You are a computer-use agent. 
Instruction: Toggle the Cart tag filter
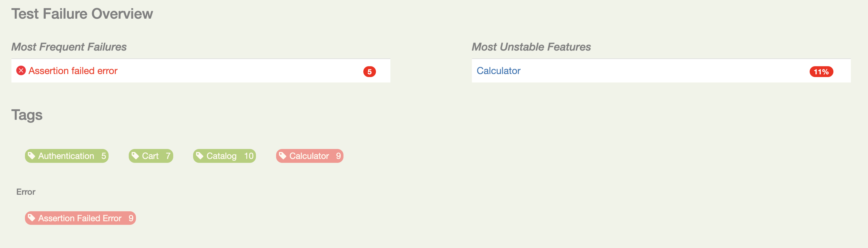[x=151, y=156]
